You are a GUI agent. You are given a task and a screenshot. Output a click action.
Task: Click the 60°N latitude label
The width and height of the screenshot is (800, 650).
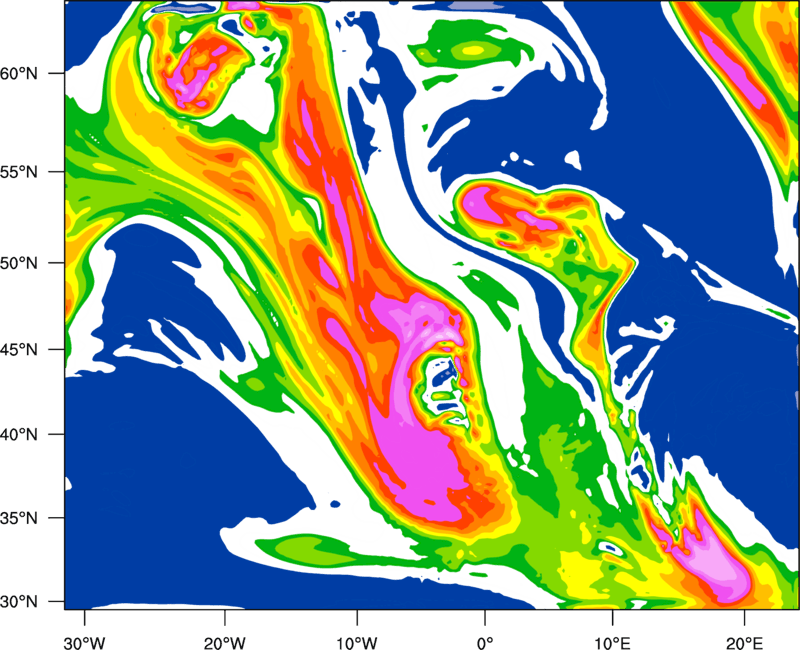[19, 73]
